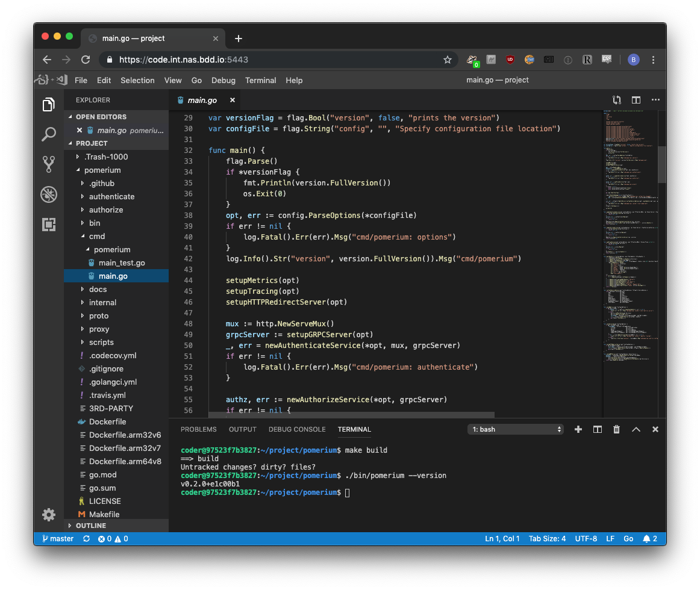Click the Manage gear icon
Screen dimensions: 700x590
[49, 515]
